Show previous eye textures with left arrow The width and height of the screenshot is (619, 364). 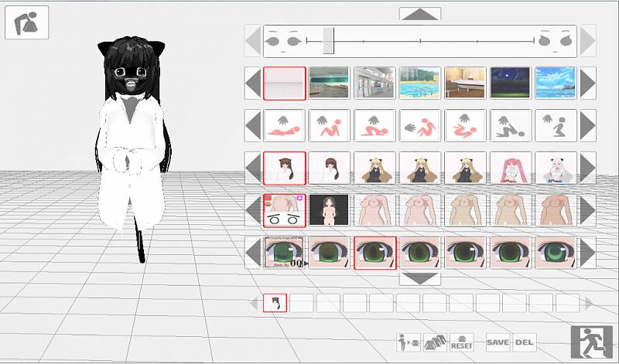click(x=253, y=253)
